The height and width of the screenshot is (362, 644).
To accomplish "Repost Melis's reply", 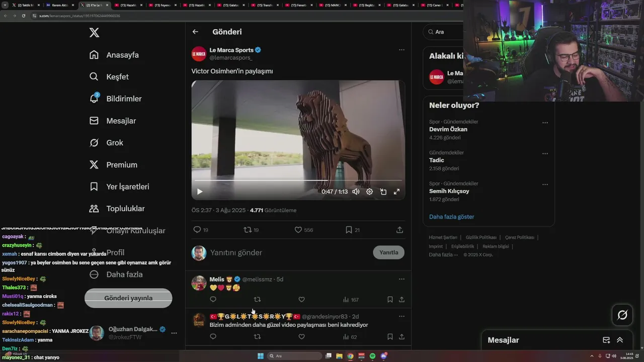I will [x=257, y=300].
